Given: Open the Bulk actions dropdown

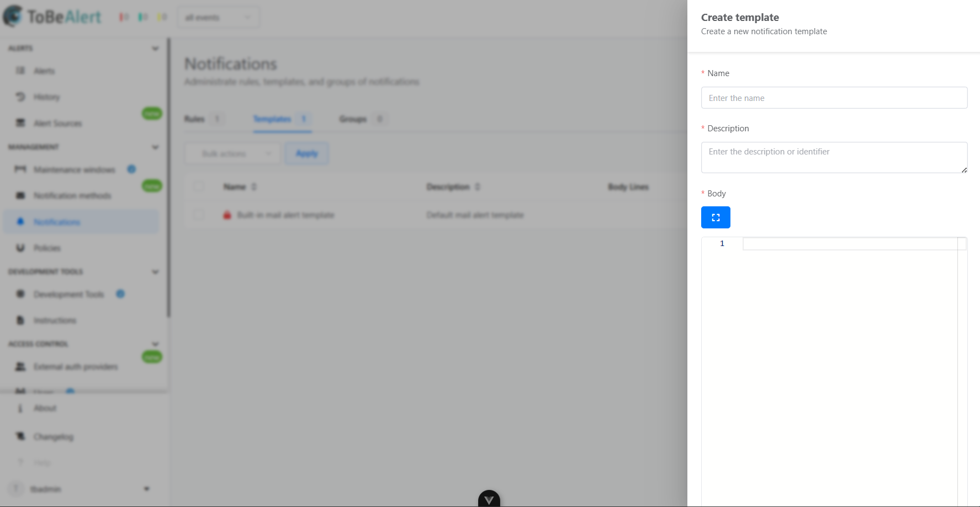Looking at the screenshot, I should 232,153.
